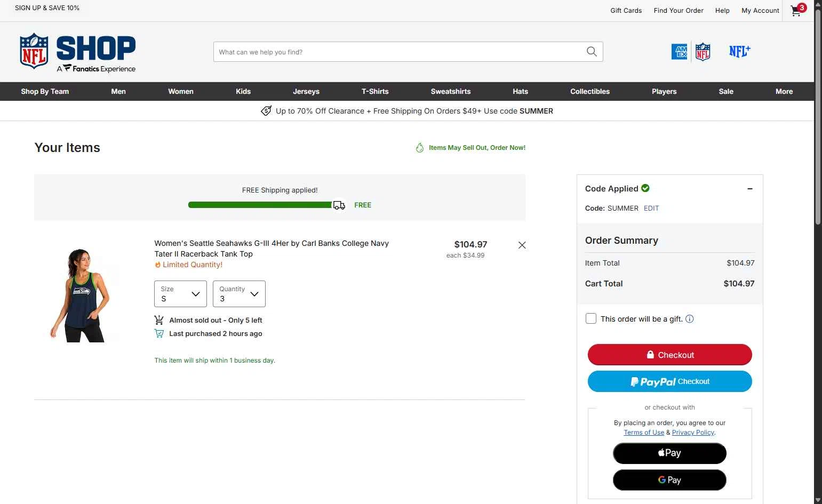This screenshot has height=504, width=822.
Task: Click the Item Total amount $104.97
Action: [740, 263]
